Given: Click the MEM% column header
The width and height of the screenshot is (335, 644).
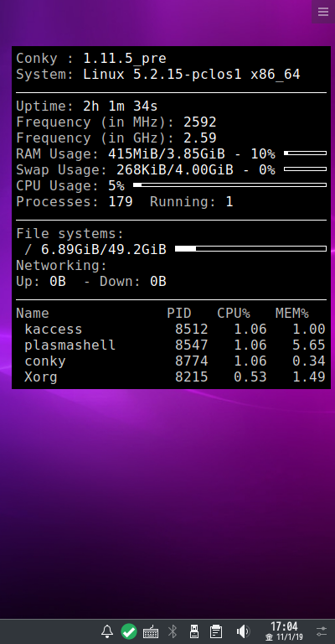Looking at the screenshot, I should point(292,314).
